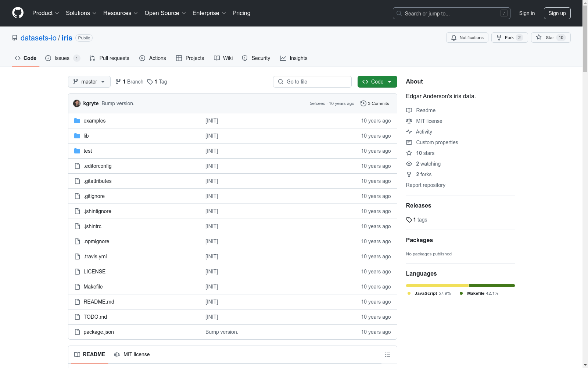Click the tag icon under Releases
Viewport: 588px width, 368px height.
click(409, 220)
